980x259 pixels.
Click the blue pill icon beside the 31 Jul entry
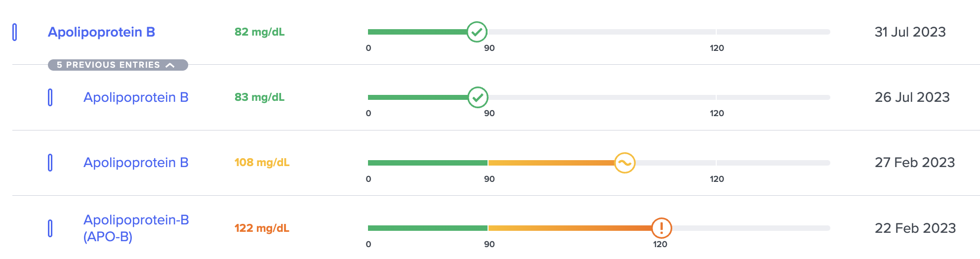point(15,32)
